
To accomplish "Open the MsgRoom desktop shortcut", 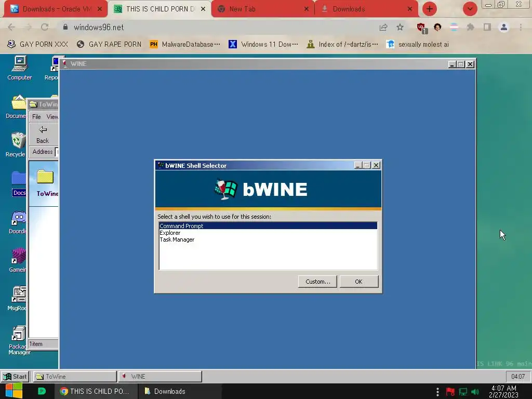I will 17,299.
